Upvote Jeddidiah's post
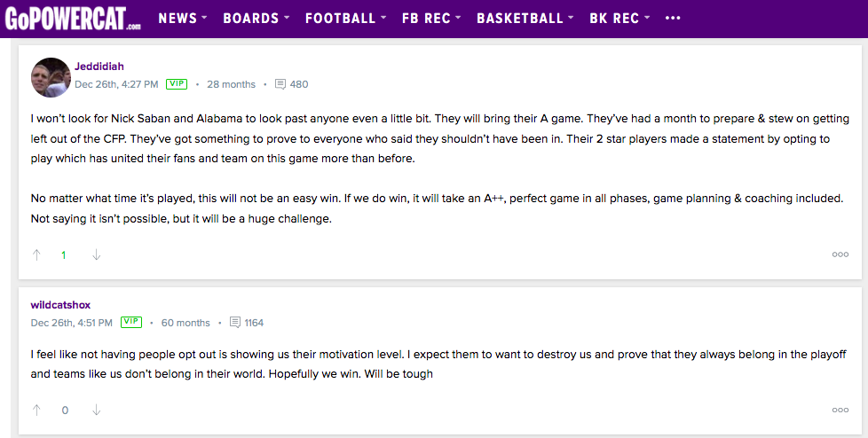This screenshot has height=438, width=868. 36,254
